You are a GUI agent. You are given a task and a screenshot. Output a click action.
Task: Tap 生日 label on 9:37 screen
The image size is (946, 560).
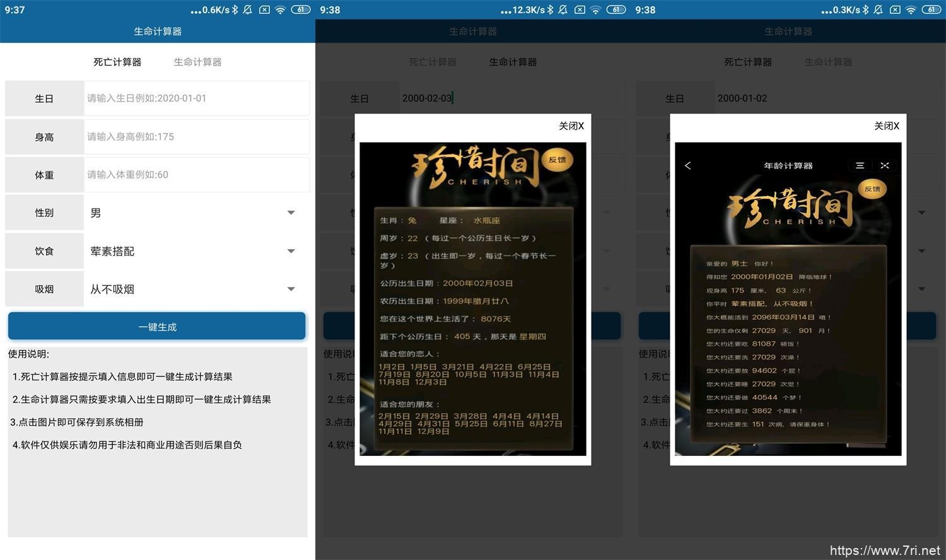[x=44, y=98]
